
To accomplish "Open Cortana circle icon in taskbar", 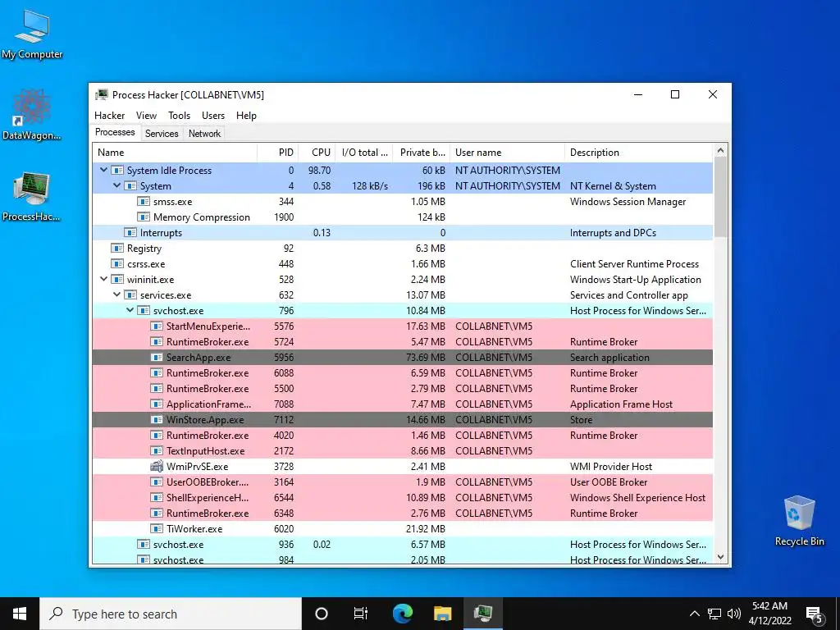I will (322, 614).
